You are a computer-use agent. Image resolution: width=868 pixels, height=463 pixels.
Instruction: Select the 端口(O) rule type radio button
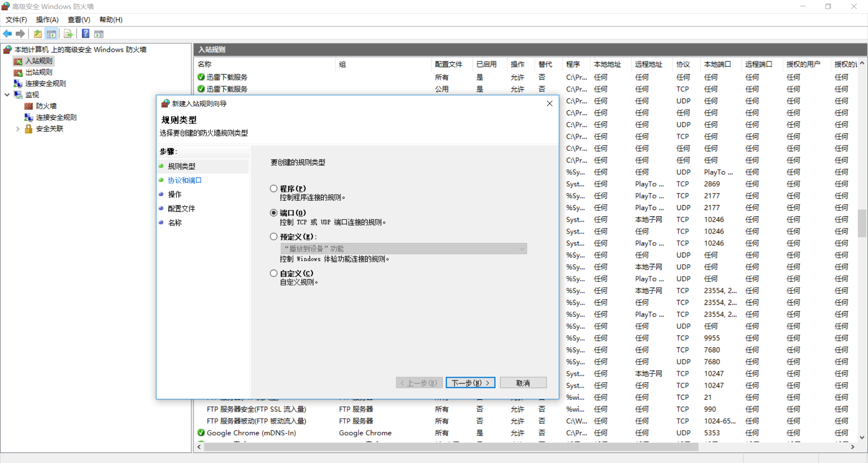[274, 212]
